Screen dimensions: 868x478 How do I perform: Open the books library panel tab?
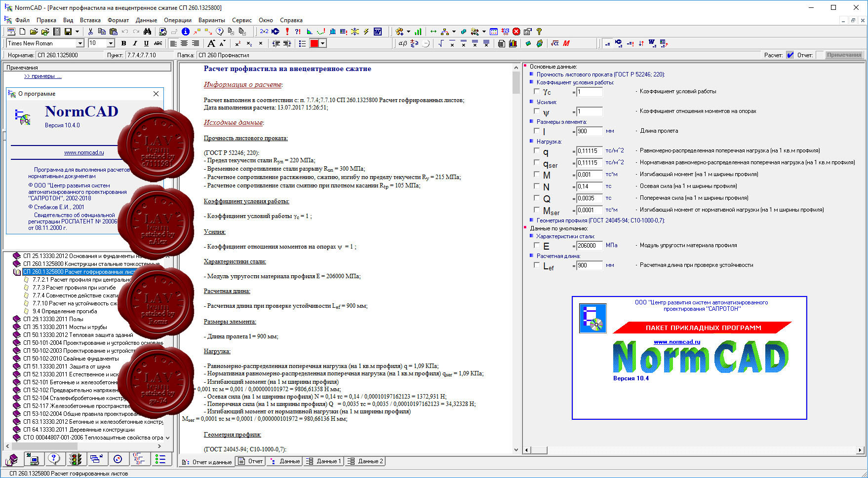(x=12, y=459)
